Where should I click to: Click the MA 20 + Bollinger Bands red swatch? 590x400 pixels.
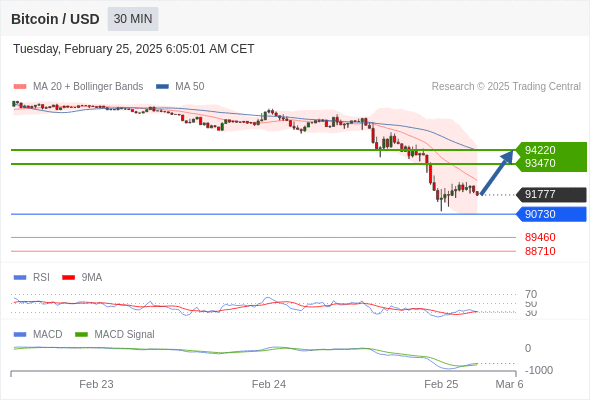pyautogui.click(x=20, y=87)
